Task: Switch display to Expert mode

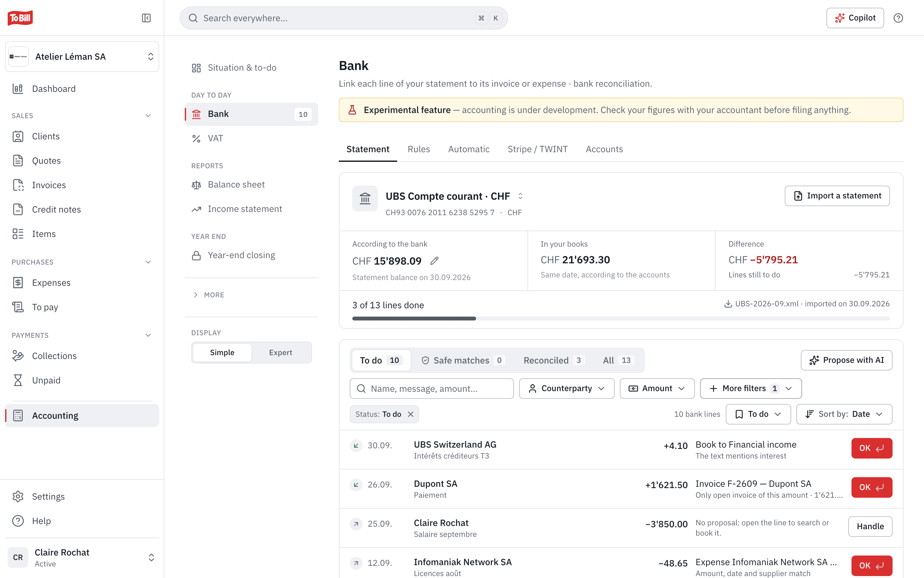Action: click(281, 353)
